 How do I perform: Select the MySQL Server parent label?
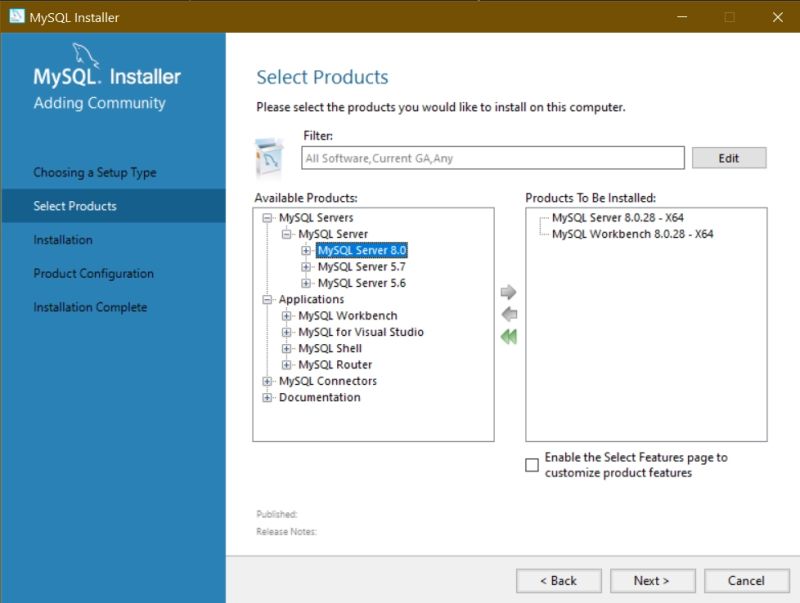coord(333,234)
